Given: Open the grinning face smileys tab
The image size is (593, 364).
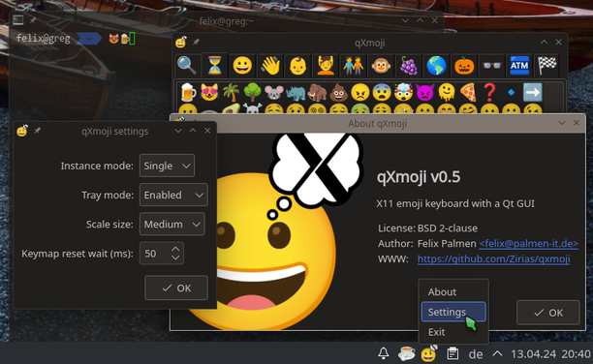Looking at the screenshot, I should (x=242, y=66).
